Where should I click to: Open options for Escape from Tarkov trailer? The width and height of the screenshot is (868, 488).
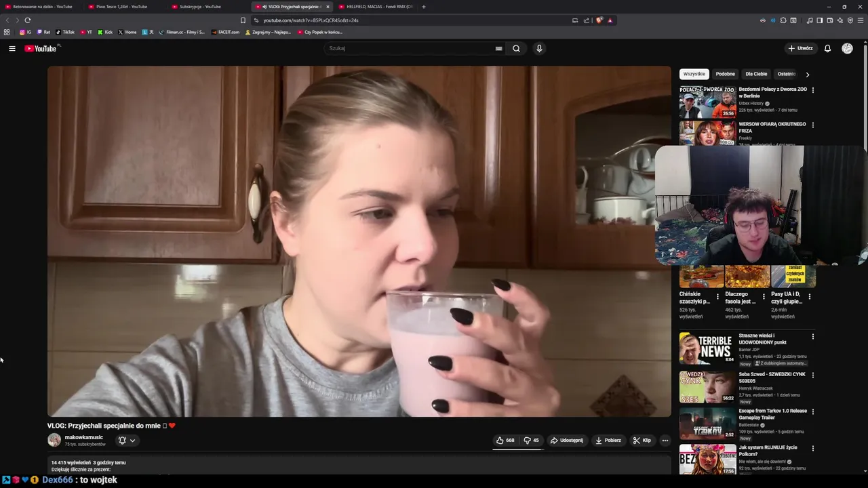coord(813,411)
